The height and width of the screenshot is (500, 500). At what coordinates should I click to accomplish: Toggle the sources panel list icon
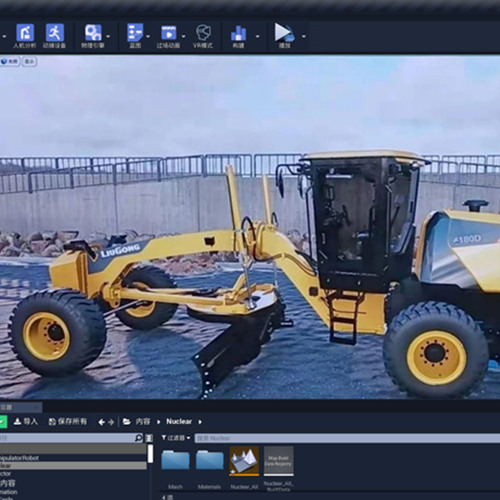tap(149, 438)
